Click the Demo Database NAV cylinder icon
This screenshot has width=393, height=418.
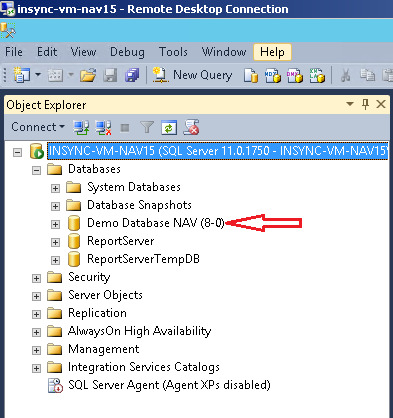point(74,223)
